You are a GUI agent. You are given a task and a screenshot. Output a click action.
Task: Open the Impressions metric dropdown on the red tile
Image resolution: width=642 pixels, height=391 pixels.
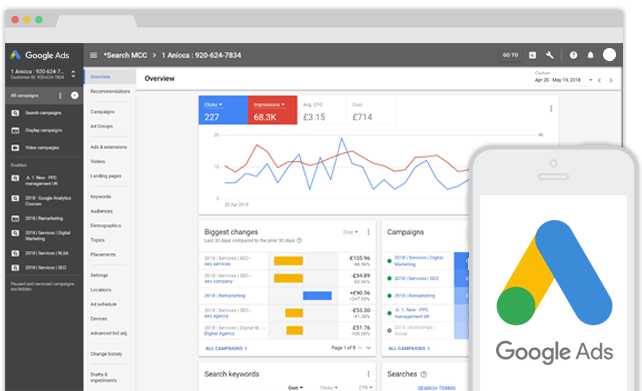tap(269, 105)
